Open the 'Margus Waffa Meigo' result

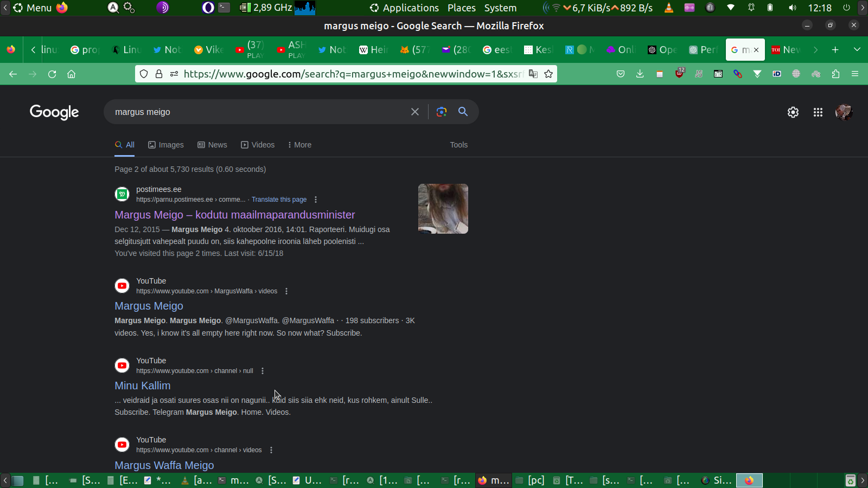click(x=164, y=465)
